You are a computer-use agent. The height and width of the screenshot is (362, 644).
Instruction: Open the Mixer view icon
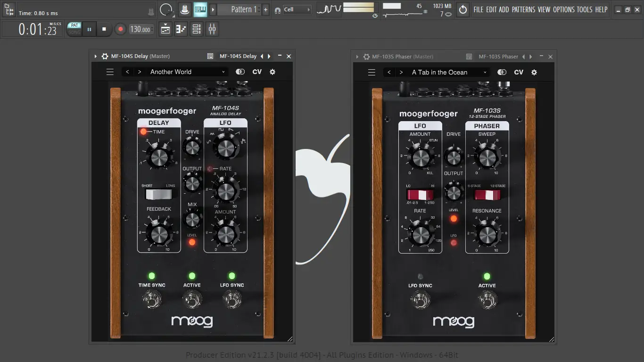(x=212, y=29)
